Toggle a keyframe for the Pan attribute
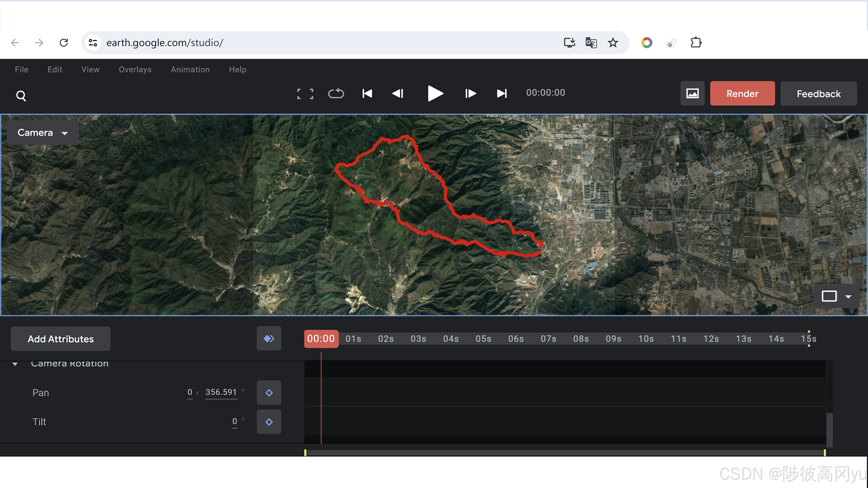868x488 pixels. click(x=269, y=392)
